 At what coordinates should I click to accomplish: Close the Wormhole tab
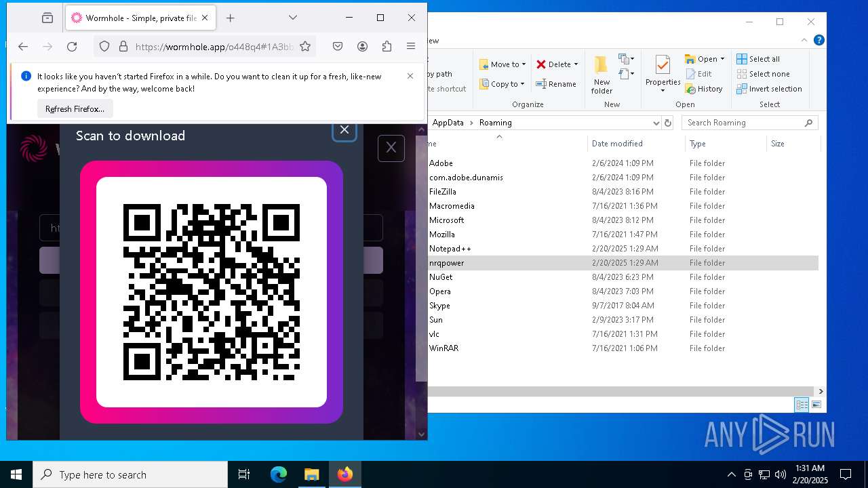(205, 18)
